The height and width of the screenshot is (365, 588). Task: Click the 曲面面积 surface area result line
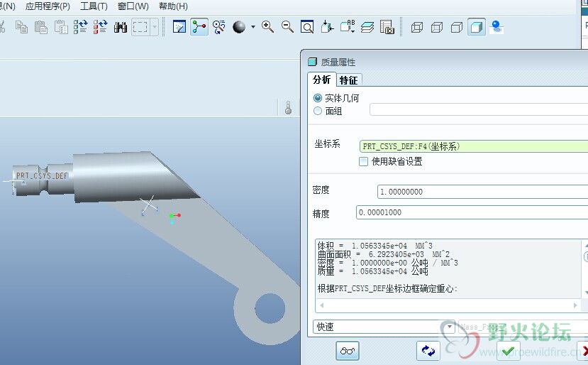(384, 254)
